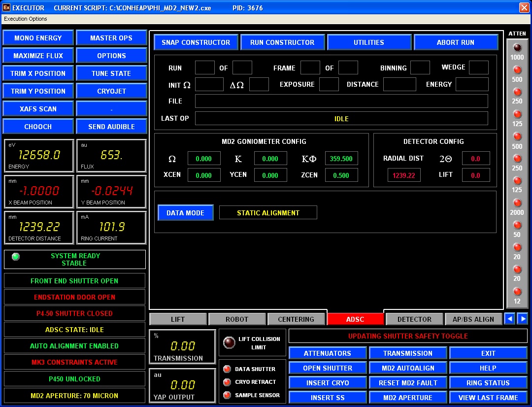Switch to the DETECTOR tab
The width and height of the screenshot is (532, 407).
(x=414, y=319)
